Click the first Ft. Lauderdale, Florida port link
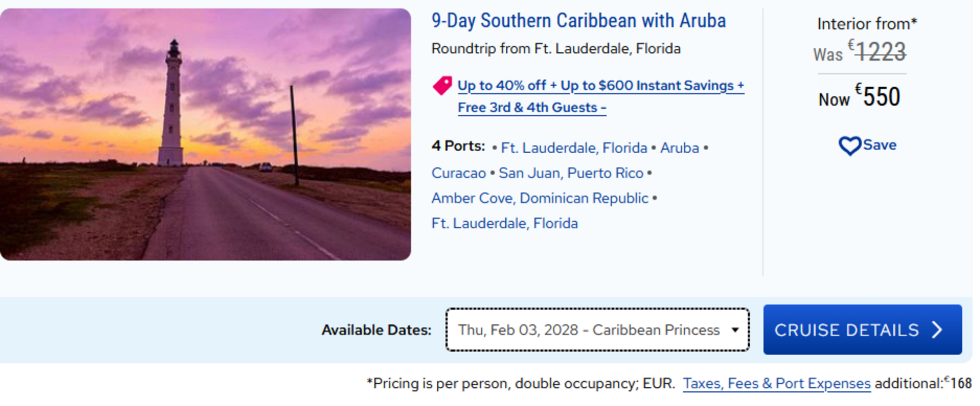Image resolution: width=980 pixels, height=406 pixels. pyautogui.click(x=574, y=148)
